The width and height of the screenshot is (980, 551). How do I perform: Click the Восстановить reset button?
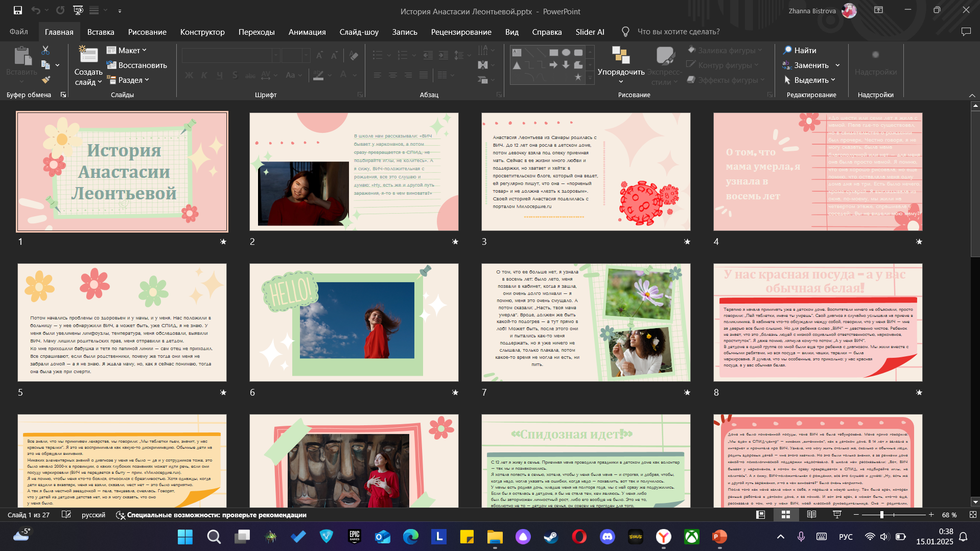137,65
